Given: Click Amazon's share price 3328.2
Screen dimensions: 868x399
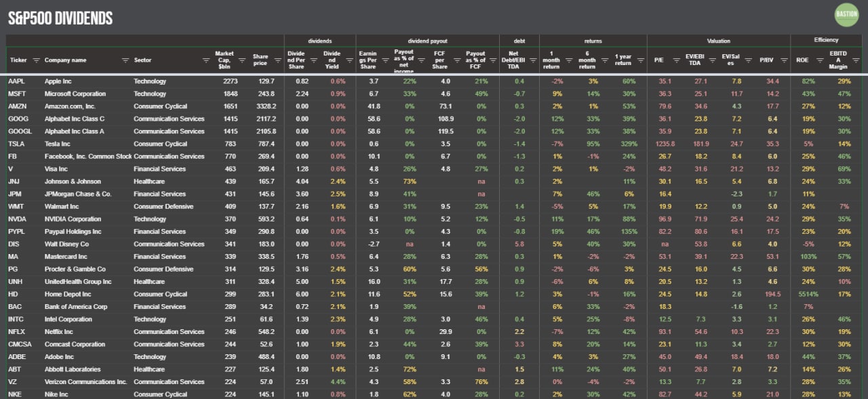Looking at the screenshot, I should click(x=266, y=106).
